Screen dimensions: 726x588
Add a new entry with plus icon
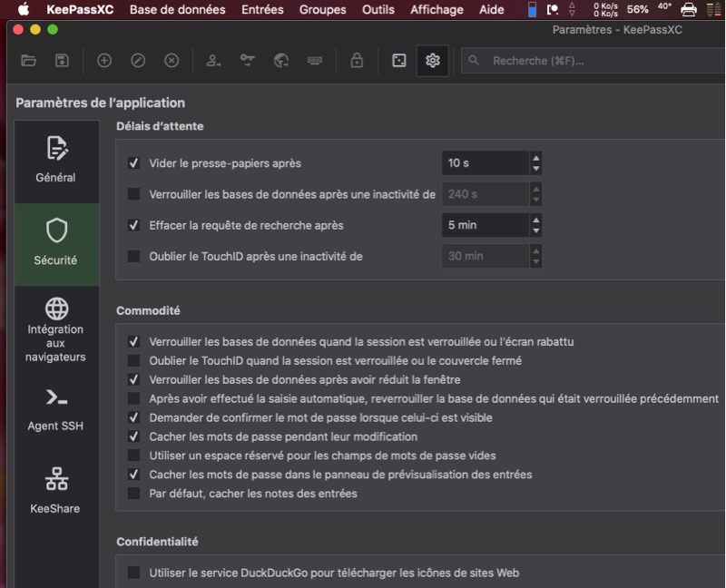pos(104,61)
